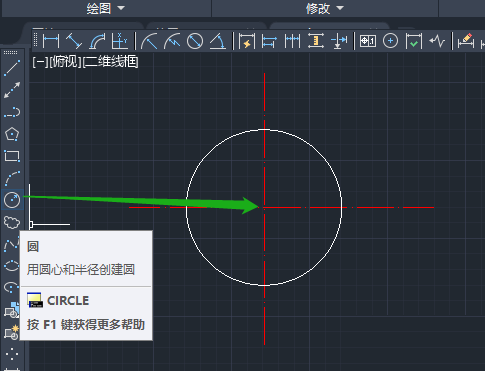485x371 pixels.
Task: Open the Tolerance tool
Action: (x=368, y=41)
